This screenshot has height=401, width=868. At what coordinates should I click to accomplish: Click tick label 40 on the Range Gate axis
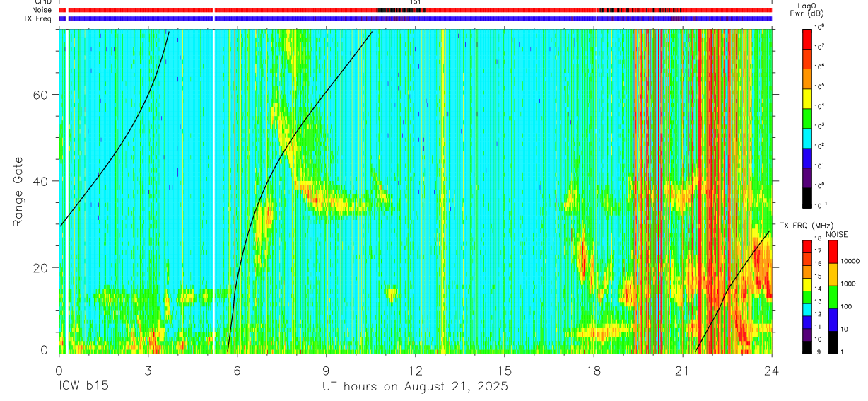coord(41,181)
